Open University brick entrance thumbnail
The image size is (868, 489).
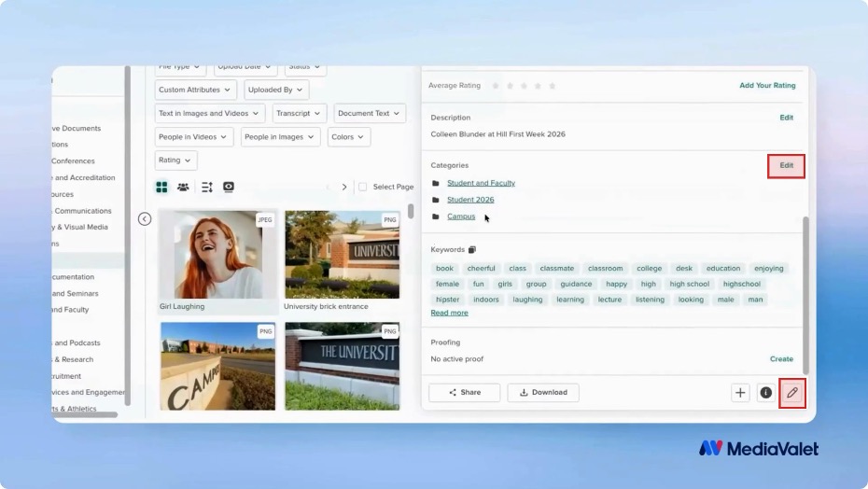343,255
